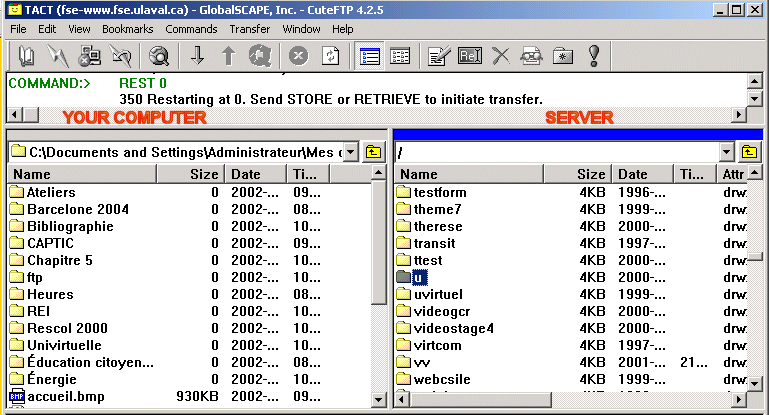The height and width of the screenshot is (415, 769).
Task: Click the Rename toolbar icon
Action: (x=470, y=56)
